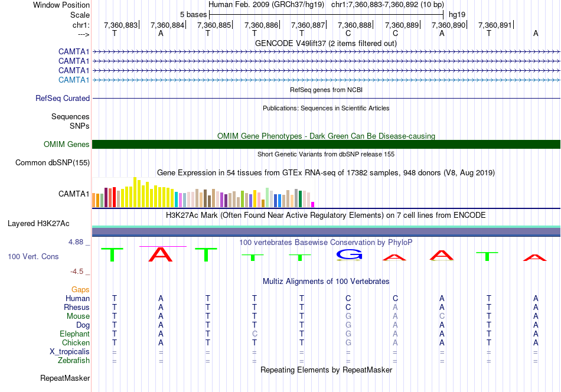Viewport: 561px width, 392px height.
Task: Click the 5 bases scale bar
Action: point(327,15)
